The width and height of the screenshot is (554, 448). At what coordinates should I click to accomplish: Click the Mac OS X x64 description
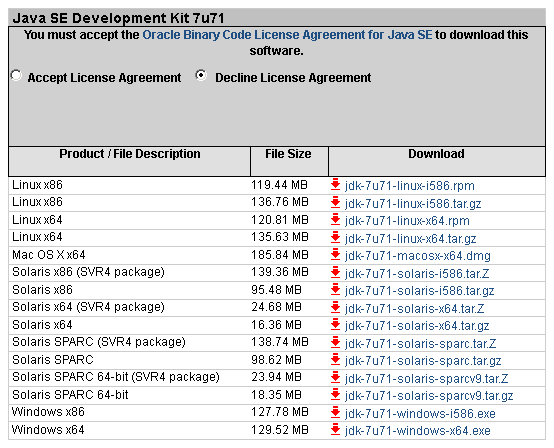49,255
